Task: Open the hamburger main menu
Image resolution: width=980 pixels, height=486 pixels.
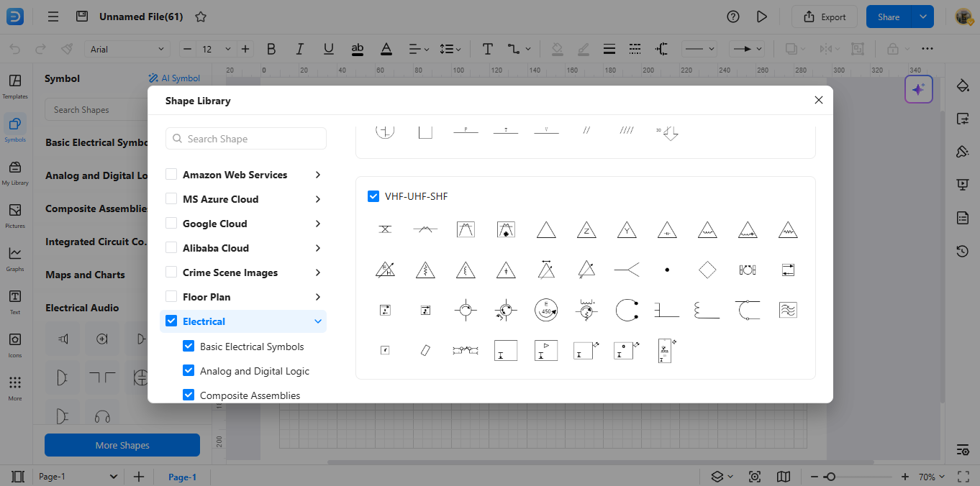Action: 53,17
